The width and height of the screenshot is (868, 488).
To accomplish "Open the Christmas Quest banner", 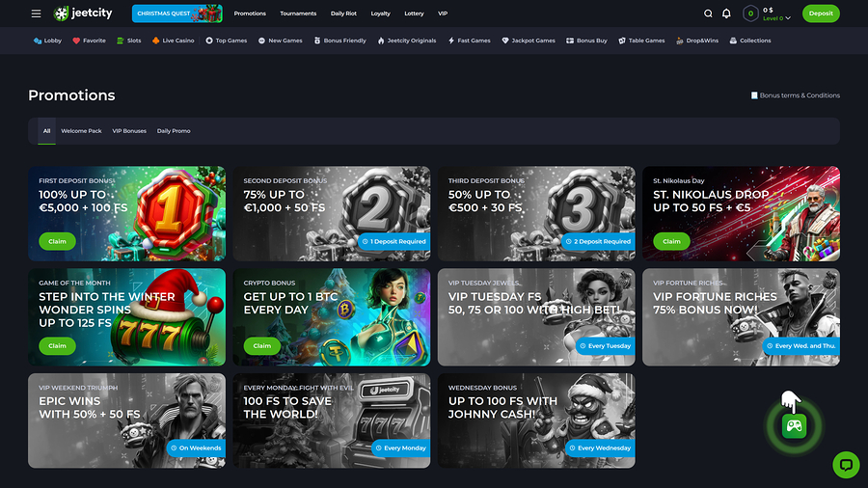I will (x=177, y=14).
